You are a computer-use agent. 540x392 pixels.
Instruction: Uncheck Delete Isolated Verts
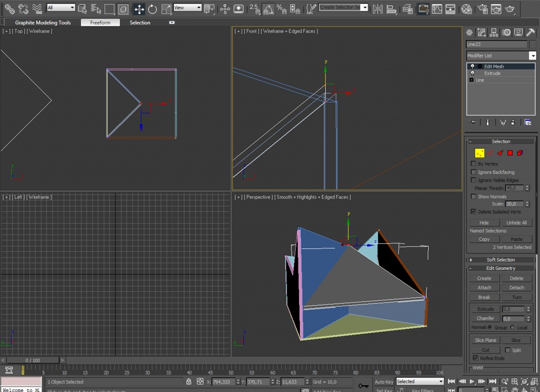(x=474, y=211)
